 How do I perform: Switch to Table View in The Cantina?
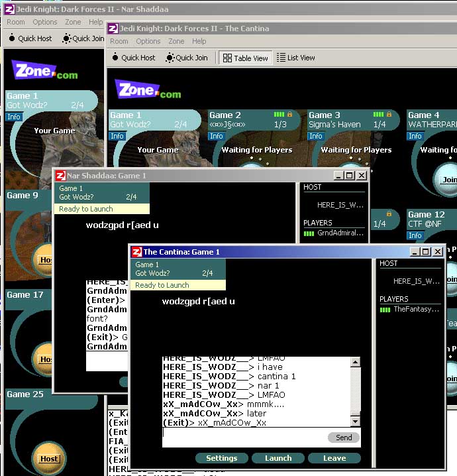[x=245, y=58]
